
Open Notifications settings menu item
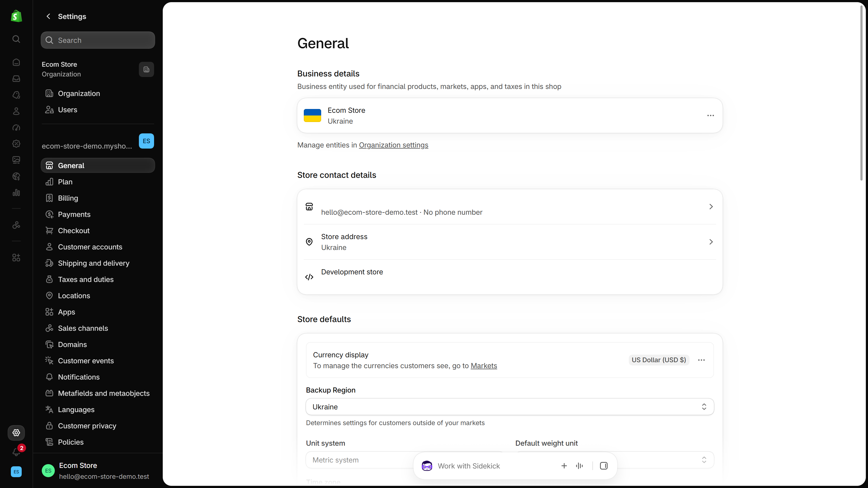coord(98,377)
